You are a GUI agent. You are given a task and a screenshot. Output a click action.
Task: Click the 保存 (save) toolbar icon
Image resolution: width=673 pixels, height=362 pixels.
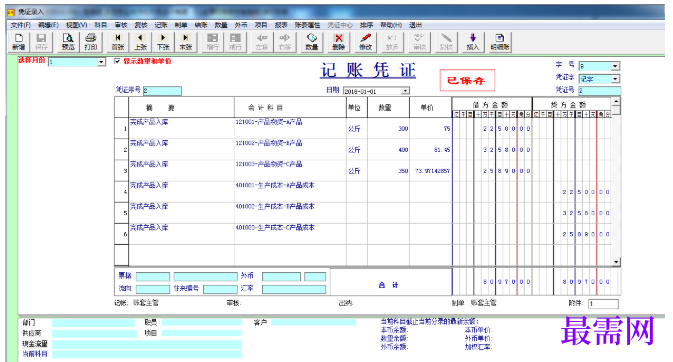click(x=41, y=42)
